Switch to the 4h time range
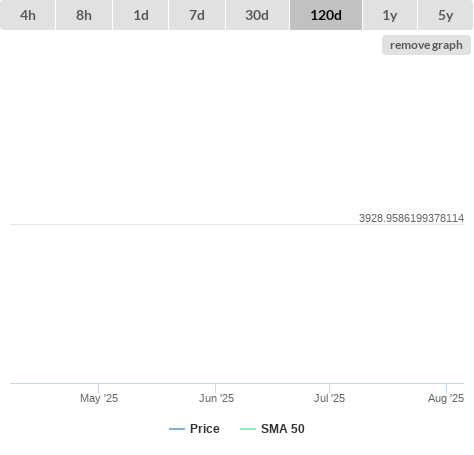 tap(27, 15)
